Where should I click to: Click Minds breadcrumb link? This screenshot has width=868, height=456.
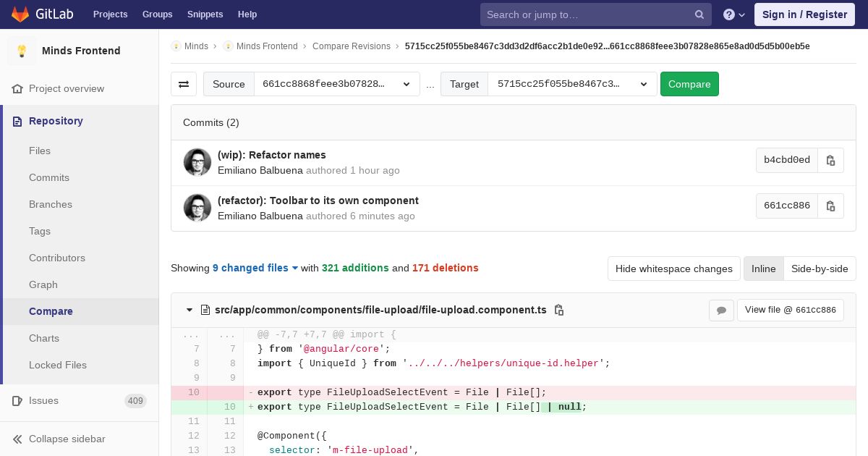coord(196,46)
